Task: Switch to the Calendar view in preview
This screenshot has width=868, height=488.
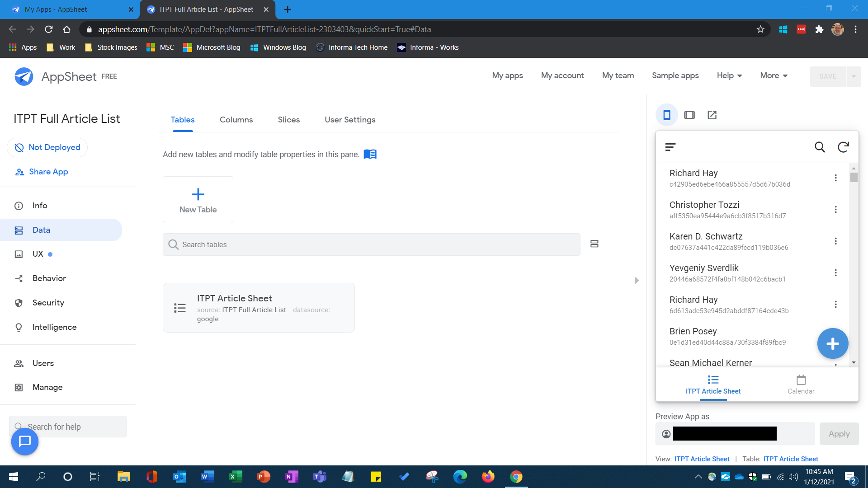Action: [800, 384]
